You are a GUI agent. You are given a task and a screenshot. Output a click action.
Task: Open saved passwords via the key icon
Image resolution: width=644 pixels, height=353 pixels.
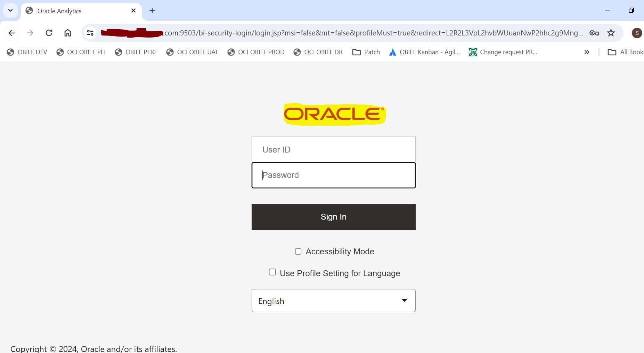pos(594,33)
